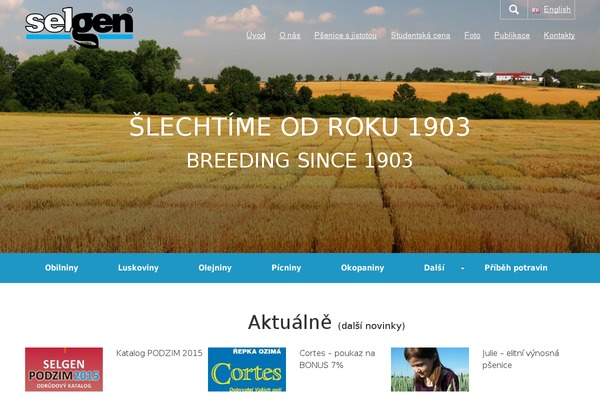The width and height of the screenshot is (600, 400).
Task: Open the Úvod menu item
Action: (x=256, y=35)
